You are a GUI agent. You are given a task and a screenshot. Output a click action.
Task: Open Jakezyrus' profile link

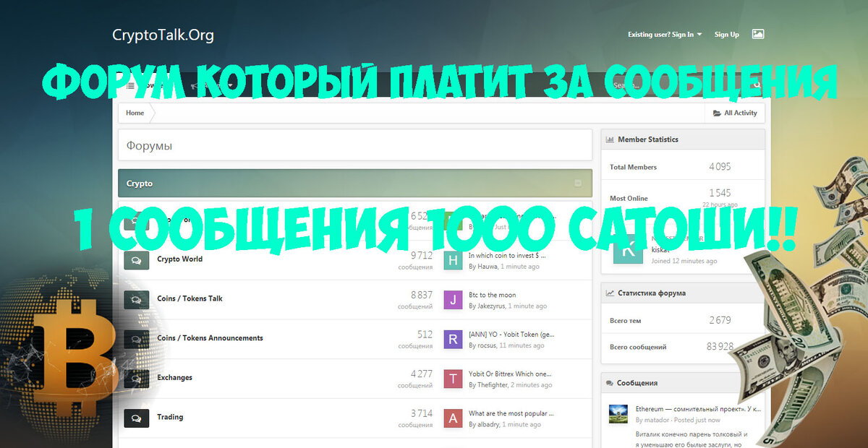point(491,306)
